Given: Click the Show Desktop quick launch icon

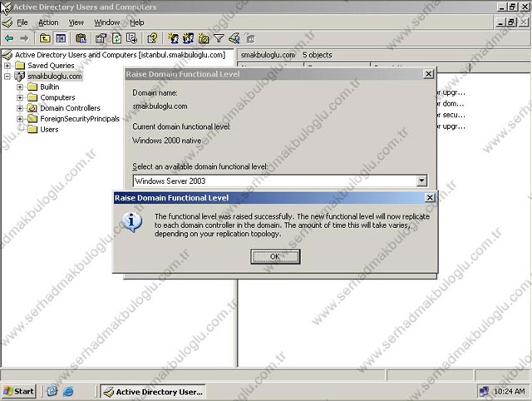Looking at the screenshot, I should (x=52, y=392).
